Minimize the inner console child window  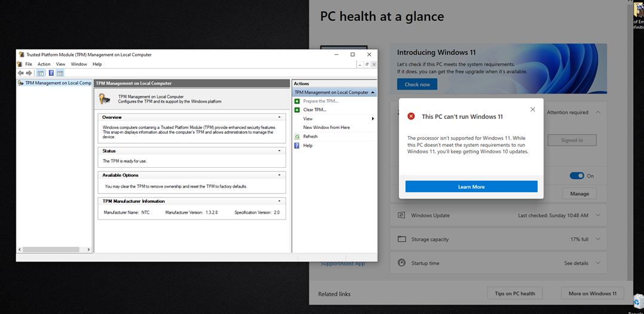pyautogui.click(x=360, y=64)
